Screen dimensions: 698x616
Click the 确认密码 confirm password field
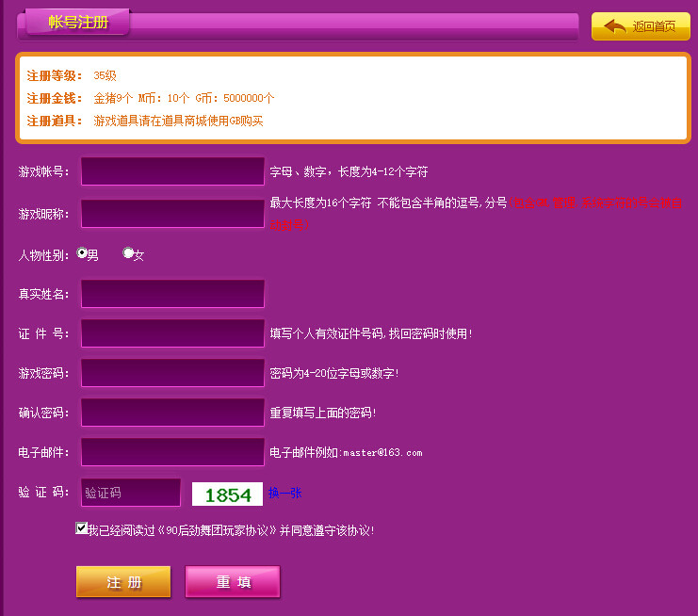[x=172, y=413]
